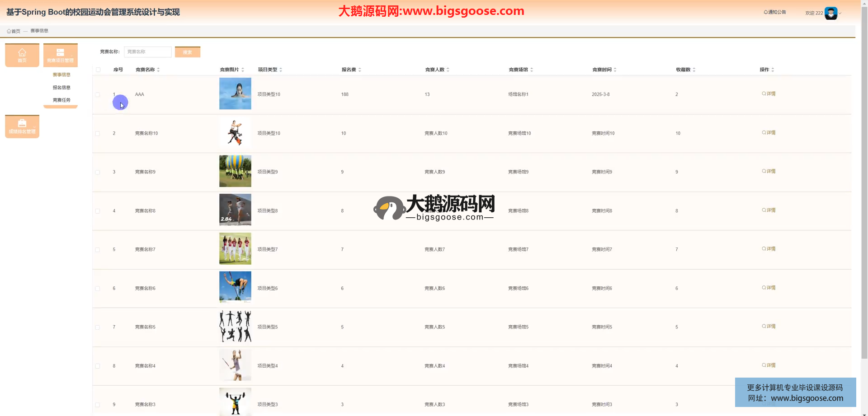Check the checkbox for row AAA
Screen dimensions: 868x416
point(98,95)
